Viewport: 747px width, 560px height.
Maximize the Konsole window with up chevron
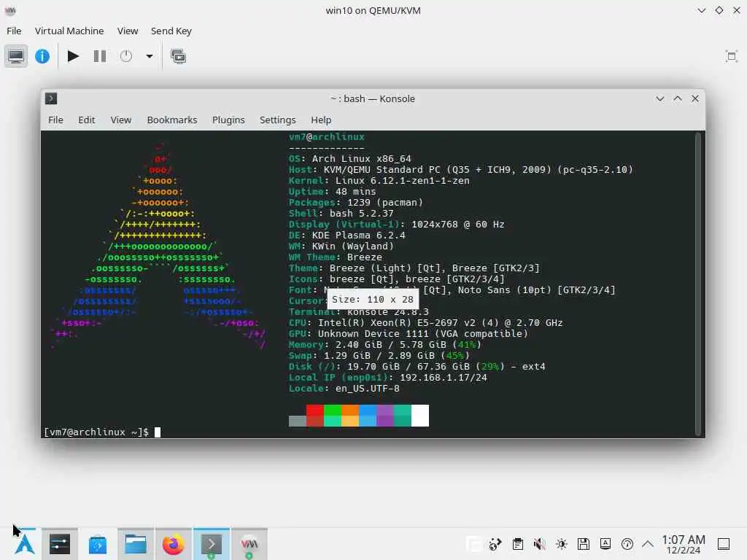[x=678, y=98]
